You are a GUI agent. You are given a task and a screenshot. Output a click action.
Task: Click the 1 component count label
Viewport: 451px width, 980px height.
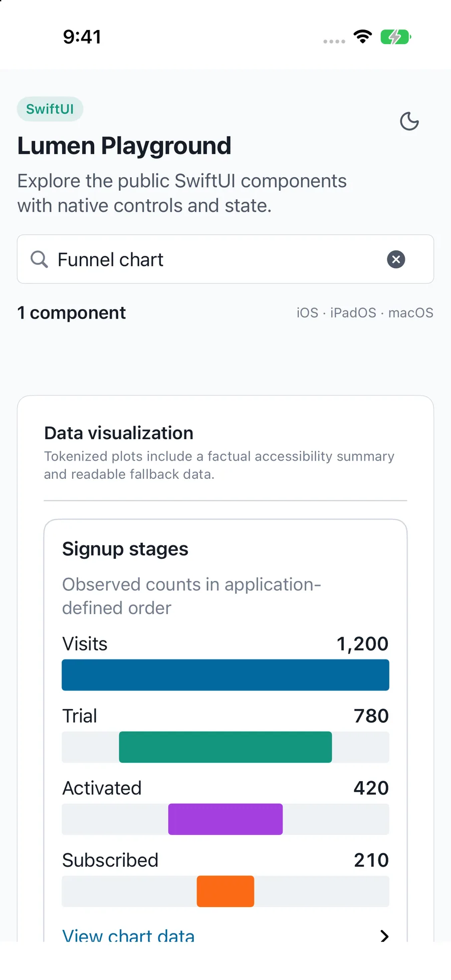click(x=72, y=313)
